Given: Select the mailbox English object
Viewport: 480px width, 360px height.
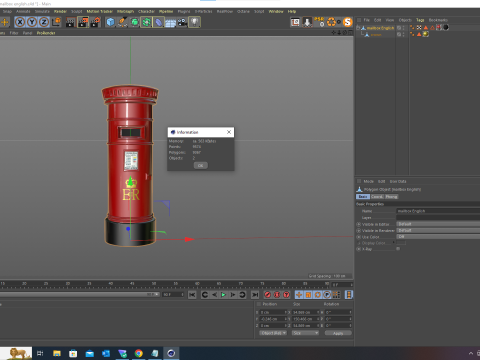Looking at the screenshot, I should pos(380,28).
